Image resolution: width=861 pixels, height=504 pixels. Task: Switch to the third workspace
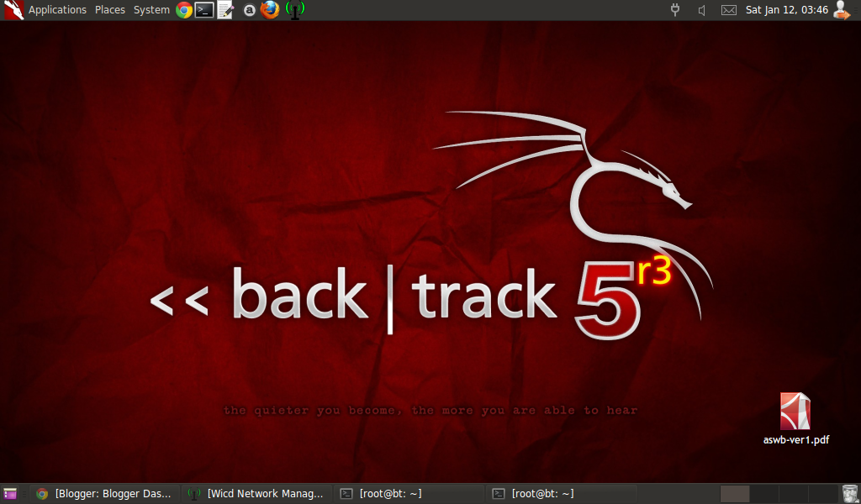coord(794,494)
